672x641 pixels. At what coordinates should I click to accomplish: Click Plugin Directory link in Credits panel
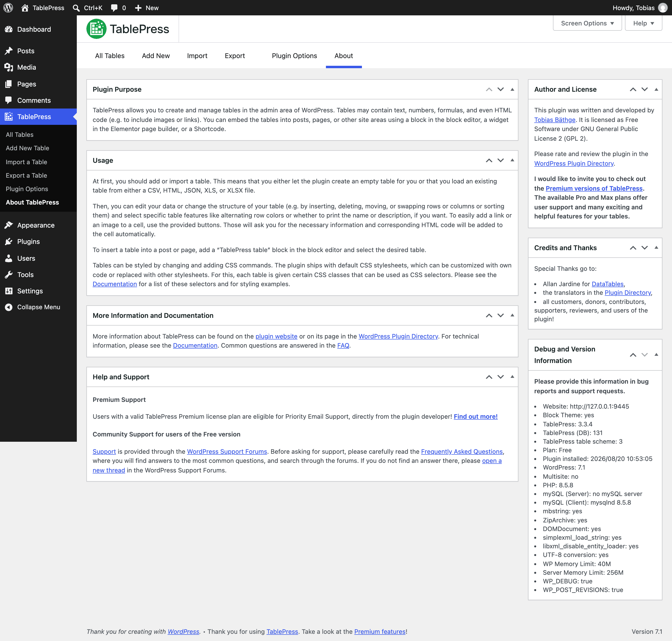pos(628,292)
